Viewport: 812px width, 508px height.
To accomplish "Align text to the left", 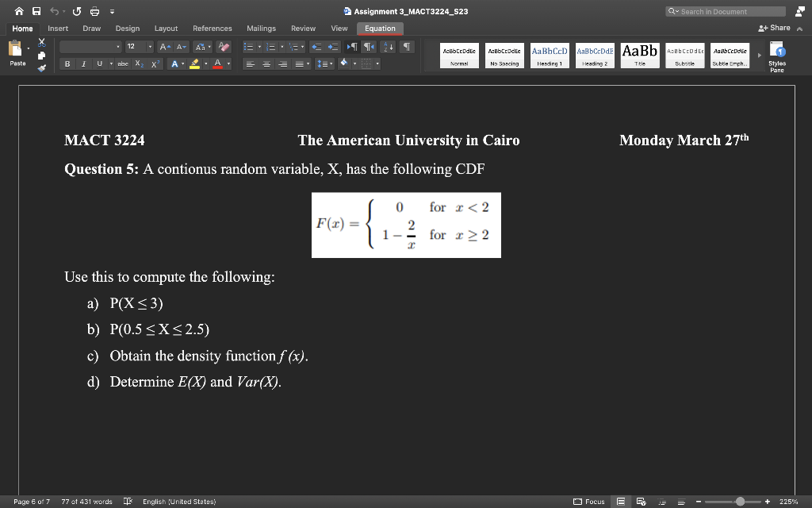I will tap(250, 63).
